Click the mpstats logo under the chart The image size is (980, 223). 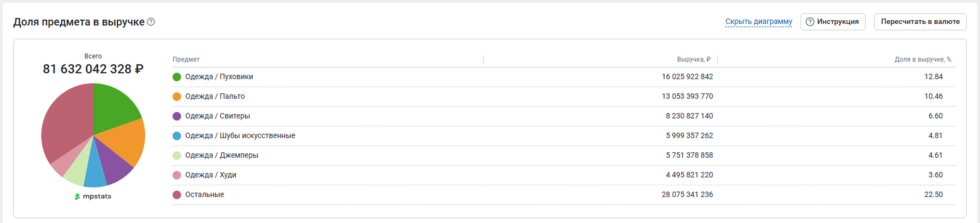coord(93,196)
